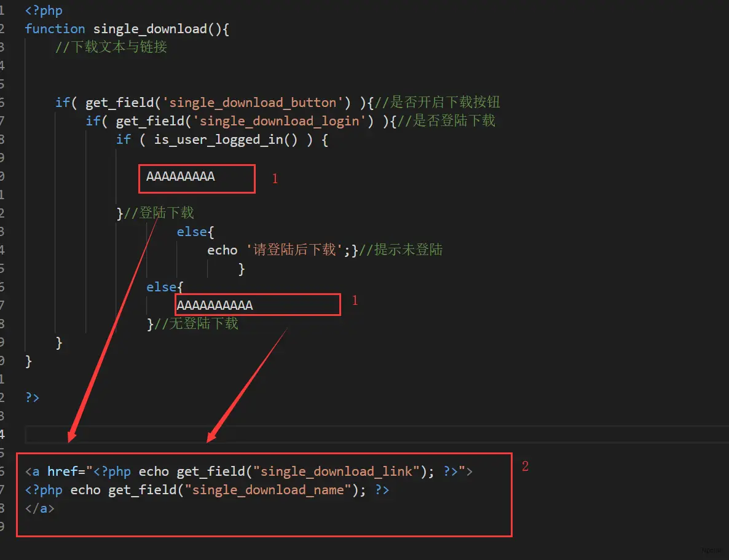Click the 'else{' above AAAAAAAAAA
Screen dimensions: 729x560
point(165,287)
